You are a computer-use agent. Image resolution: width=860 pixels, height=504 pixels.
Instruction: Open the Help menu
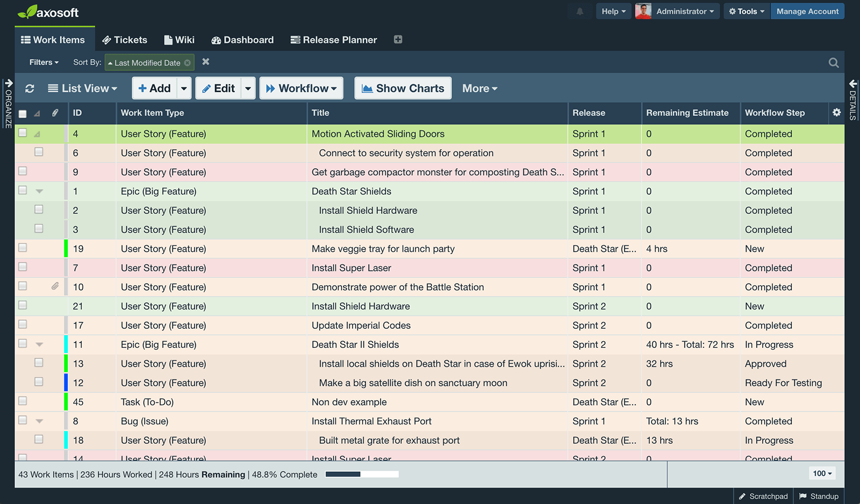click(x=613, y=11)
